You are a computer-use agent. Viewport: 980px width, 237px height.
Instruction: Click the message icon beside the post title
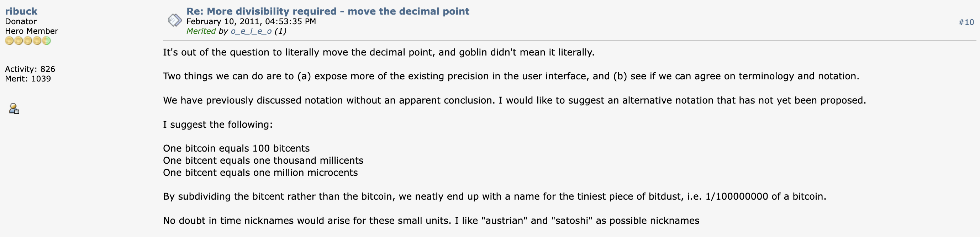[175, 20]
